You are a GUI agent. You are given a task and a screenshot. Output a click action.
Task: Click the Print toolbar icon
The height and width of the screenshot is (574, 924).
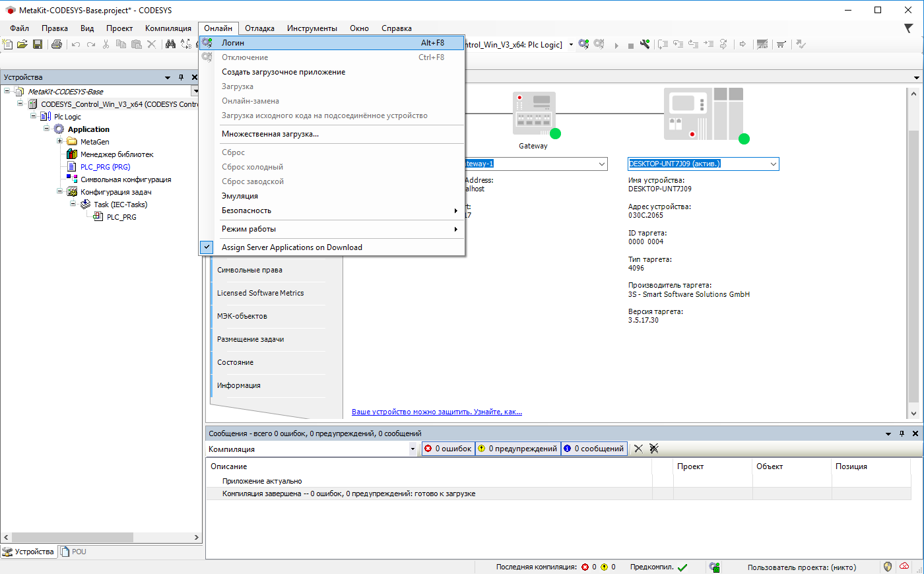[x=57, y=44]
